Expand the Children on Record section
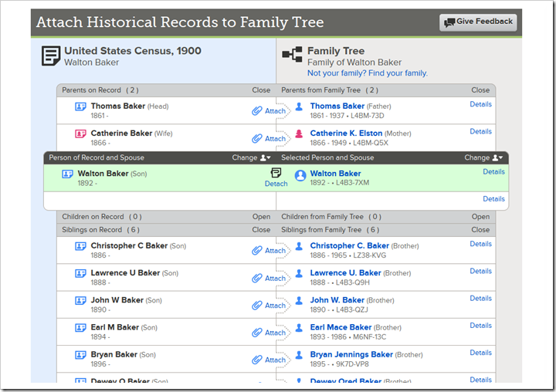556x392 pixels. click(x=261, y=217)
